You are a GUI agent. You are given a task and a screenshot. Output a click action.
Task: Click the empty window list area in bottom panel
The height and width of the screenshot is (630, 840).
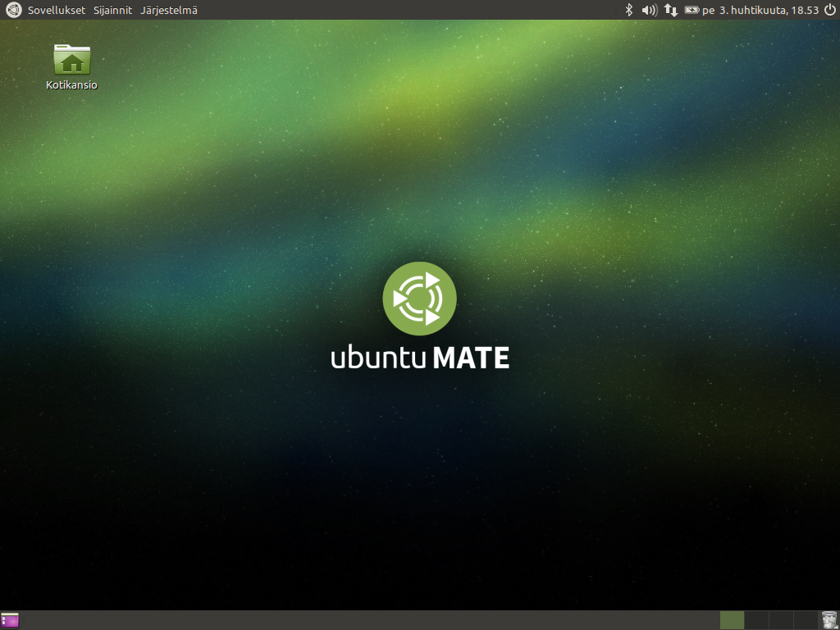369,620
